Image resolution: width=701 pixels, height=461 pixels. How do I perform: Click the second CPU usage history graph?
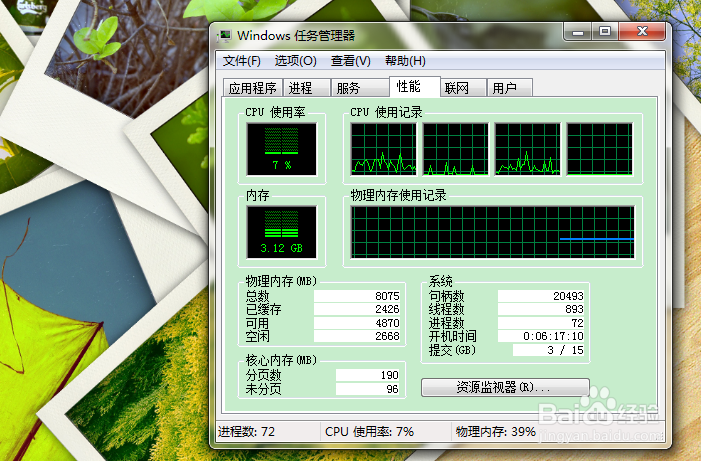[456, 149]
